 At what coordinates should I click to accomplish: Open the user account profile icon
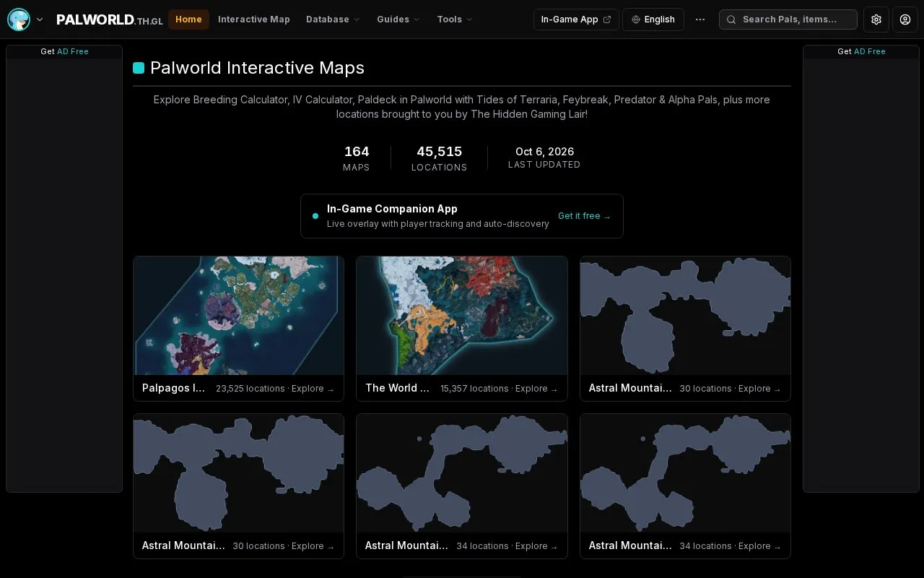pos(905,20)
